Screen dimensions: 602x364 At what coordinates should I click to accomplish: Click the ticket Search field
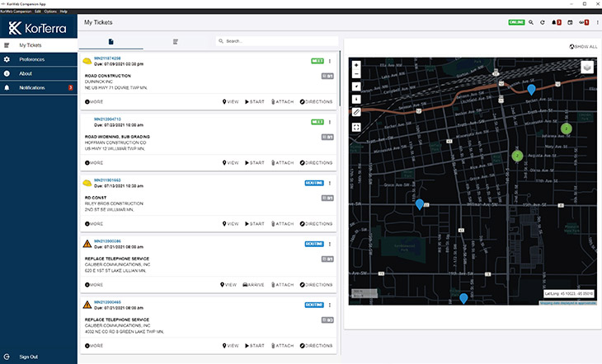[277, 41]
